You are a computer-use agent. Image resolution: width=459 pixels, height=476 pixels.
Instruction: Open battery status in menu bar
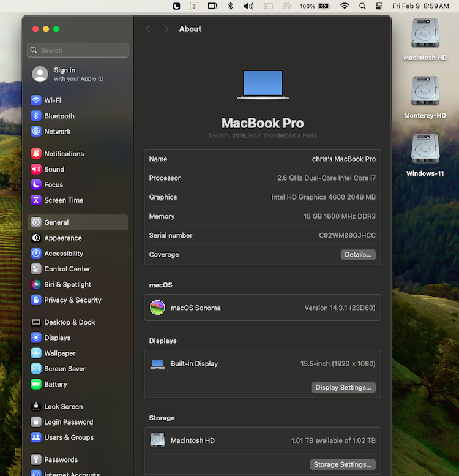[x=315, y=6]
